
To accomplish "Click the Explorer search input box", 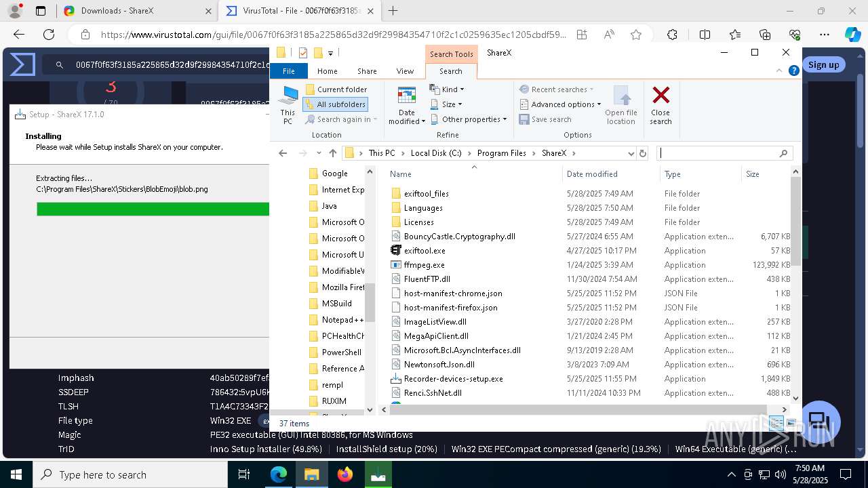I will tap(724, 153).
